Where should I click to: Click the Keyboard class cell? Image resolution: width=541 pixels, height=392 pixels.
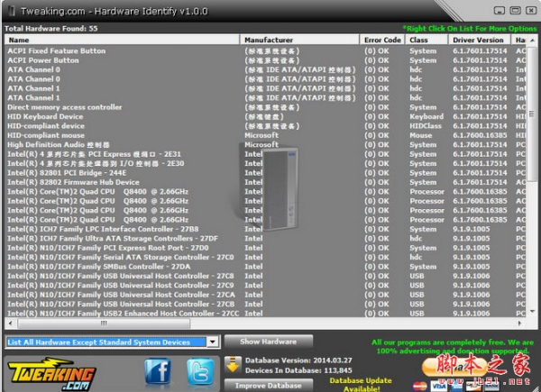pyautogui.click(x=426, y=116)
